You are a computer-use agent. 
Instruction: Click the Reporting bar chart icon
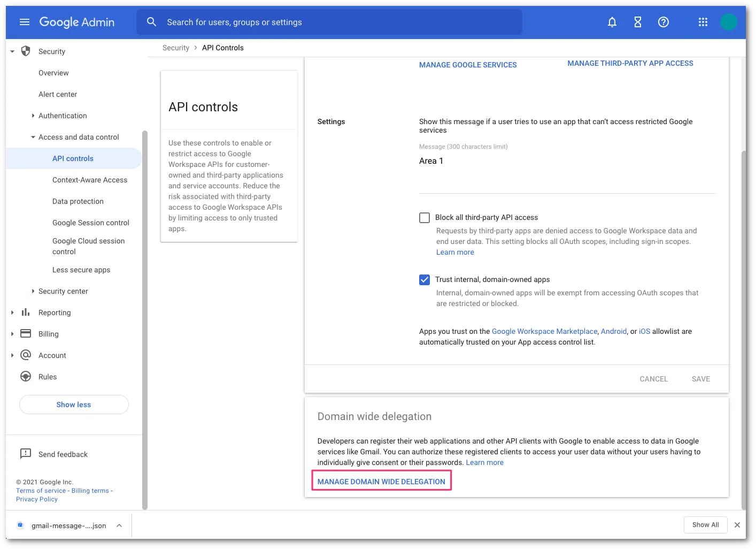click(26, 312)
